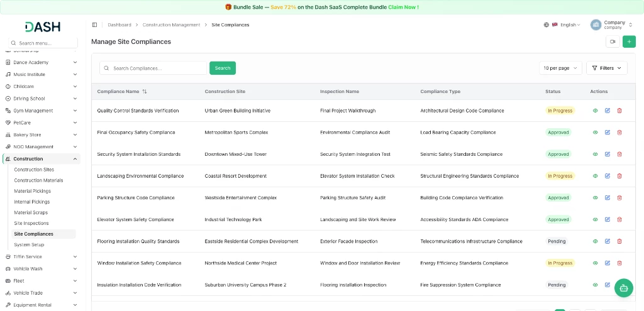Expand the Driving School menu
644x311 pixels.
(42, 99)
